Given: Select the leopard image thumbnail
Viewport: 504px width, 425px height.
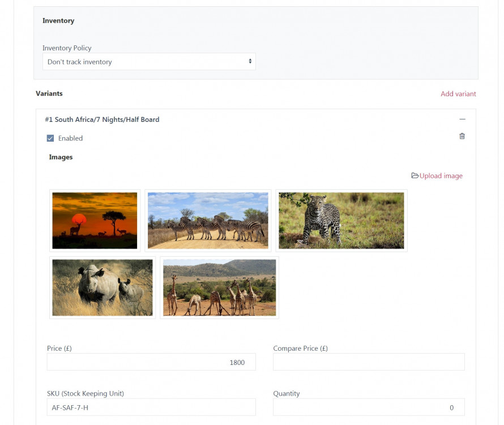Looking at the screenshot, I should tap(341, 220).
